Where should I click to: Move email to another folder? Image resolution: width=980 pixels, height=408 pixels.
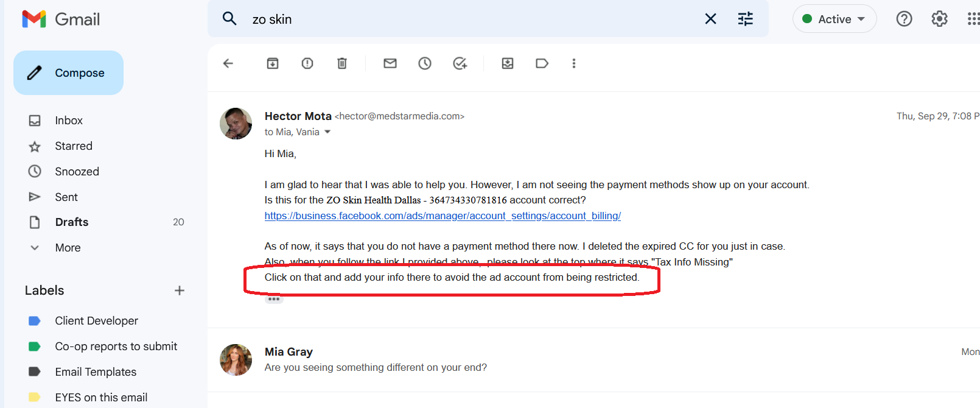pyautogui.click(x=508, y=63)
